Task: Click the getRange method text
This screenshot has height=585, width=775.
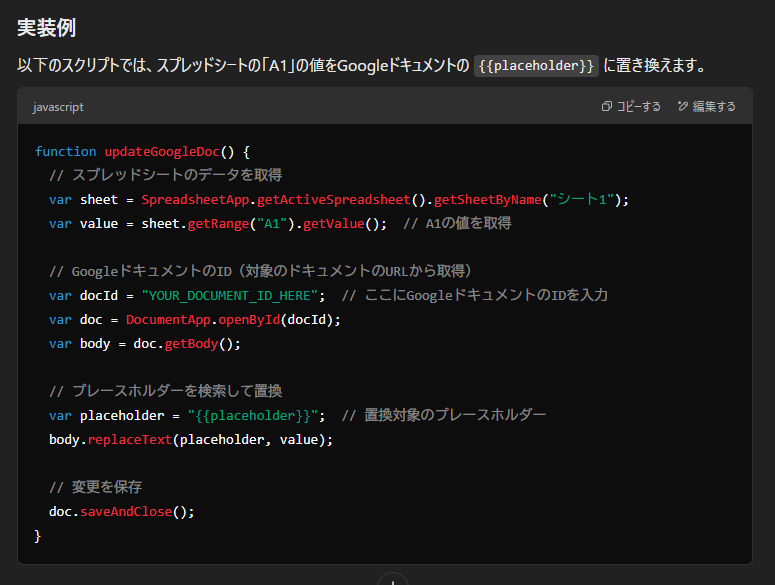Action: (x=218, y=224)
